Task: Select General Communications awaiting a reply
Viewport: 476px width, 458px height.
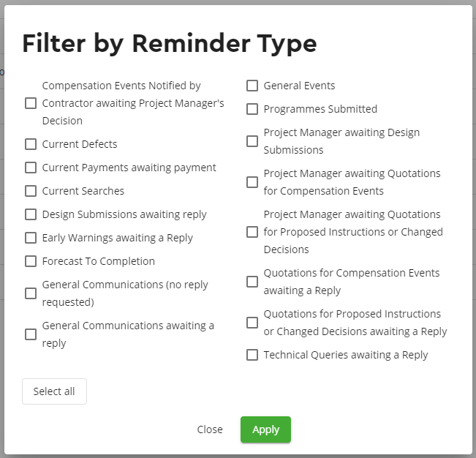Action: click(31, 334)
